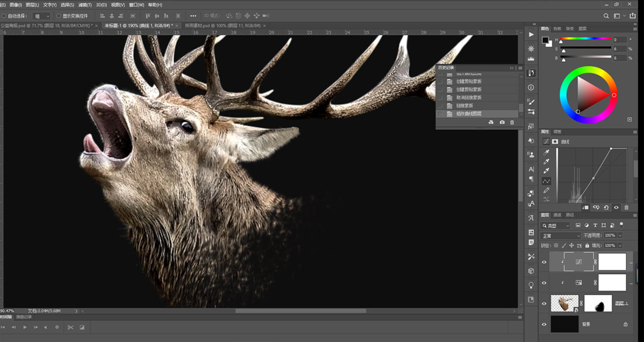Click clip to layer icon in Properties
Image resolution: width=644 pixels, height=342 pixels.
(586, 208)
